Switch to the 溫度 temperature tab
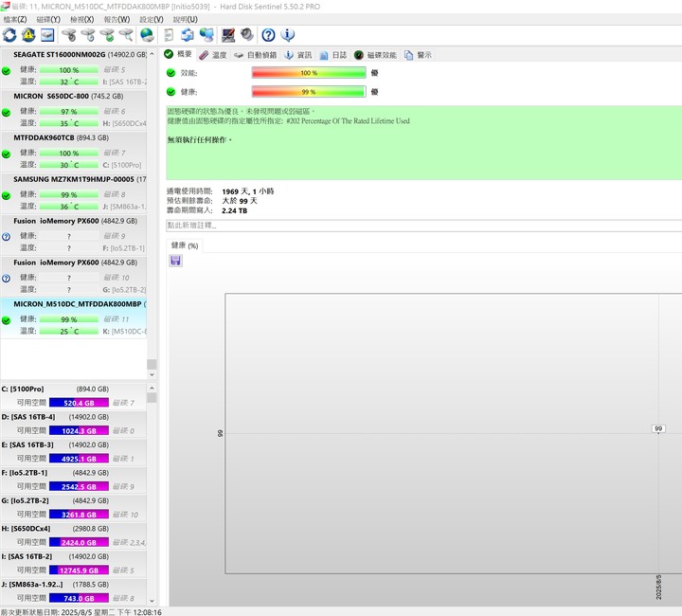 tap(213, 55)
